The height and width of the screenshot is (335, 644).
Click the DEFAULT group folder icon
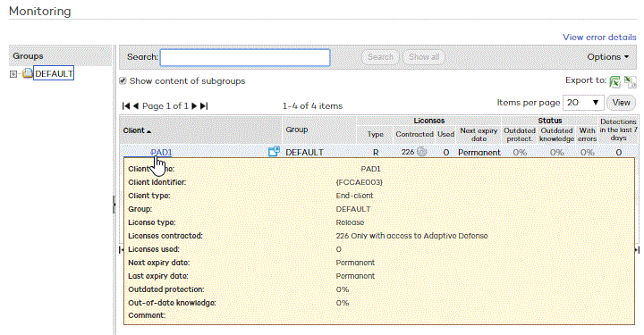(x=28, y=74)
